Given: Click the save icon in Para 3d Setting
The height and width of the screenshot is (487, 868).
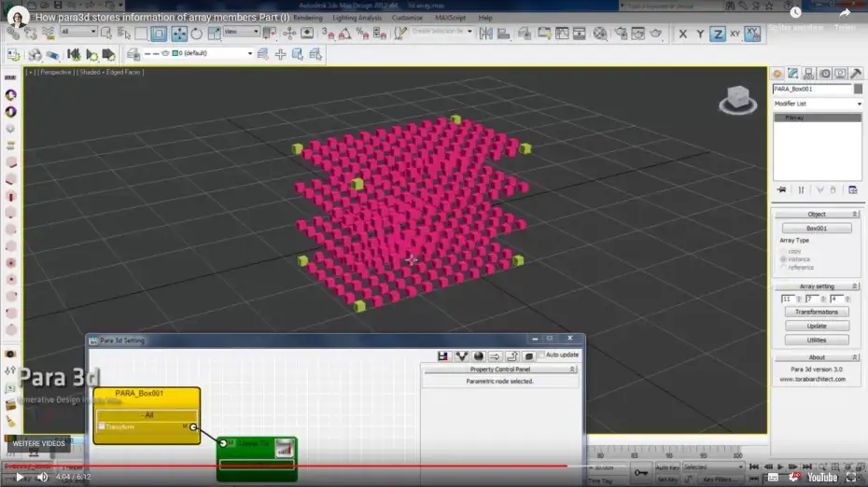Looking at the screenshot, I should coord(442,355).
